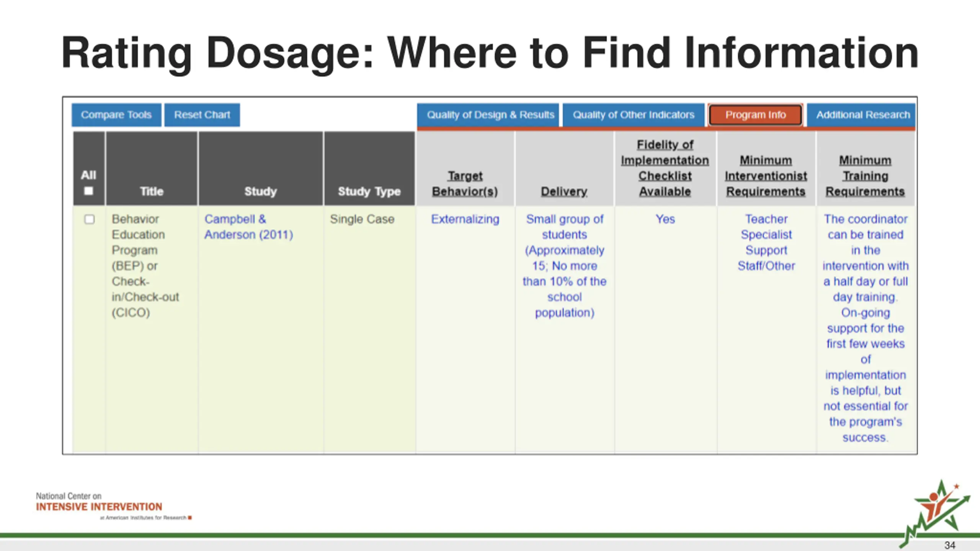Click the coordinator training requirements text
This screenshot has height=551, width=980.
pos(866,328)
